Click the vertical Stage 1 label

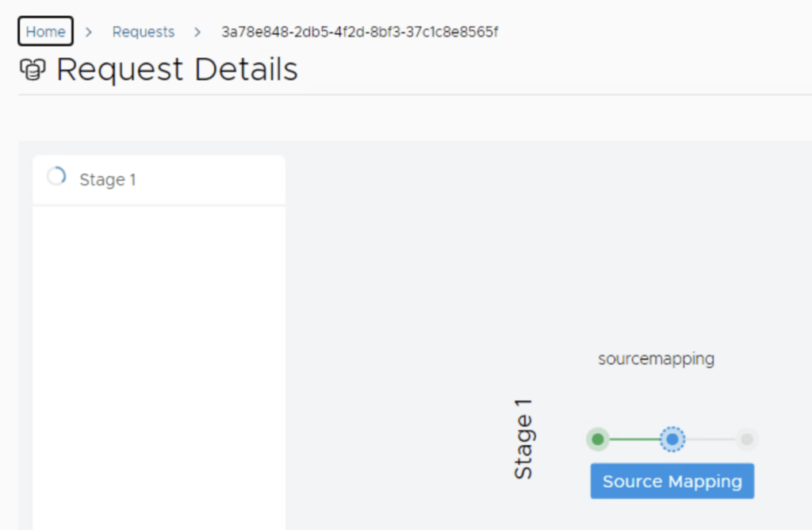coord(523,439)
